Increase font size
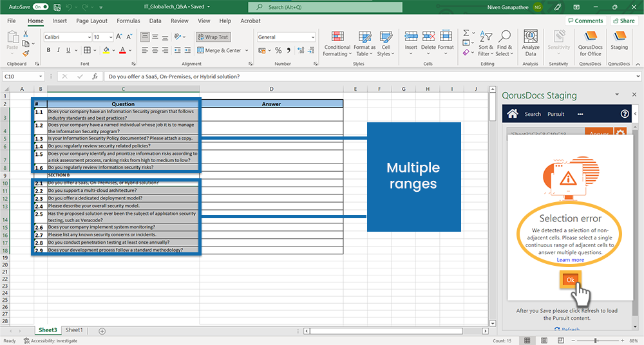This screenshot has width=644, height=345. coord(118,37)
